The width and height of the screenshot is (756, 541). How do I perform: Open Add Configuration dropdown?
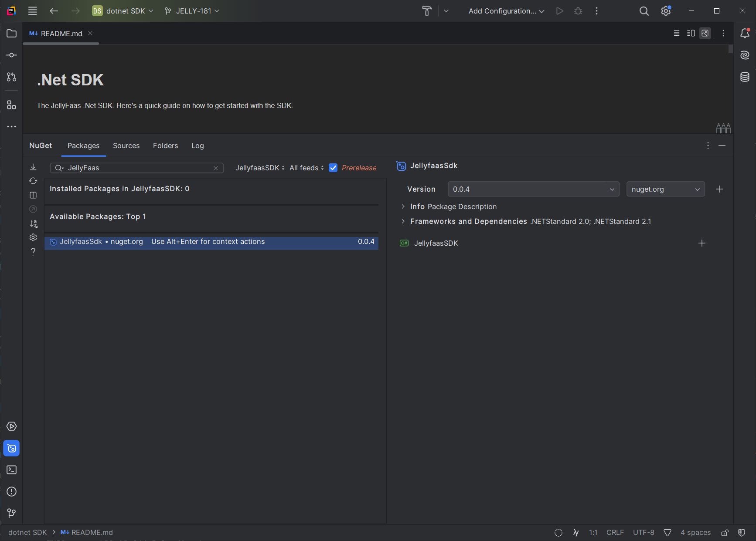click(x=507, y=11)
